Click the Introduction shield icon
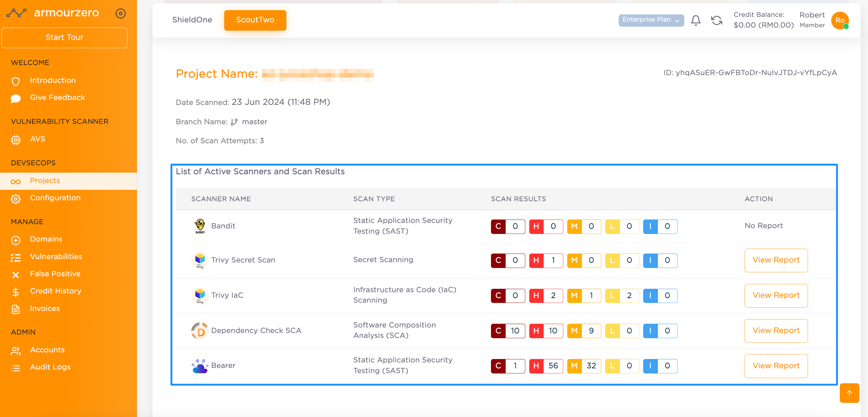The height and width of the screenshot is (417, 868). 16,81
